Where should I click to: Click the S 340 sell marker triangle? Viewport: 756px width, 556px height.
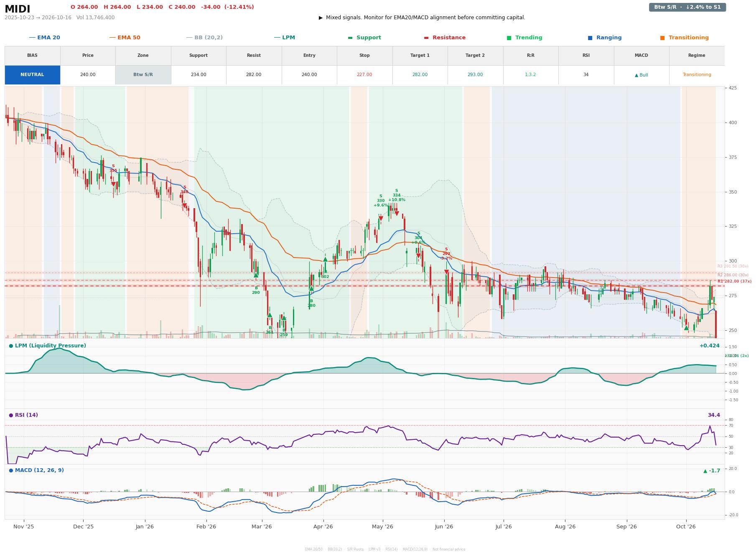pyautogui.click(x=184, y=206)
